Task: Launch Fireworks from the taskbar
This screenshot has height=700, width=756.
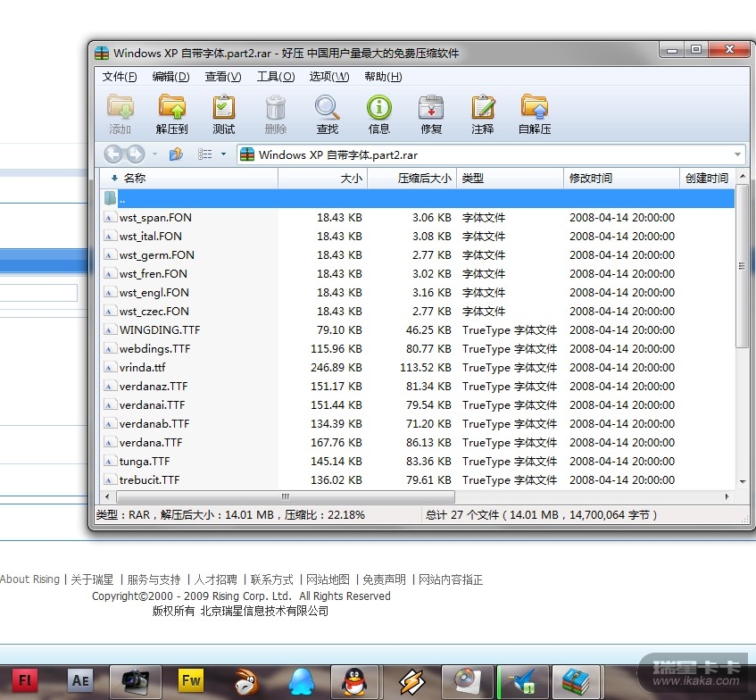Action: 191,680
